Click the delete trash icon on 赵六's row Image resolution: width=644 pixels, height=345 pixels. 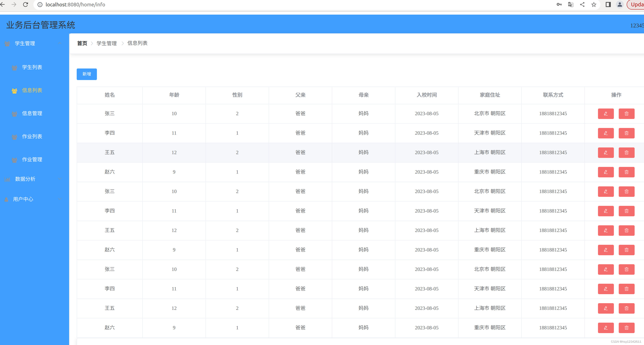626,172
